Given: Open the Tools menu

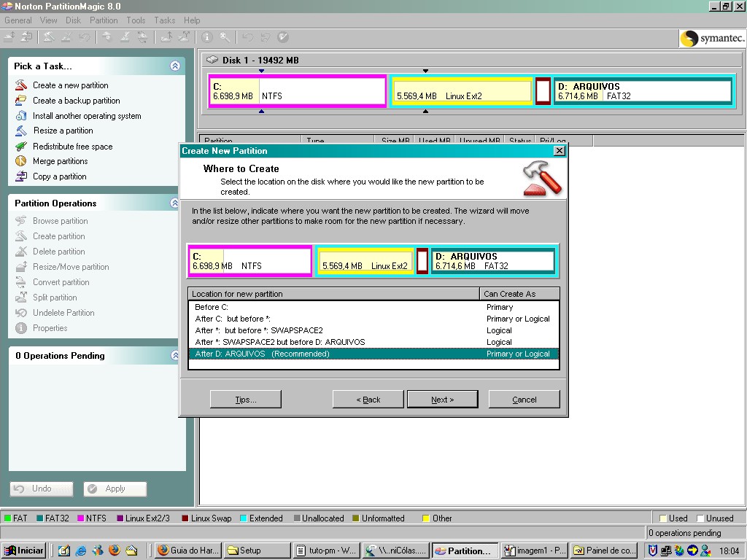Looking at the screenshot, I should 136,20.
